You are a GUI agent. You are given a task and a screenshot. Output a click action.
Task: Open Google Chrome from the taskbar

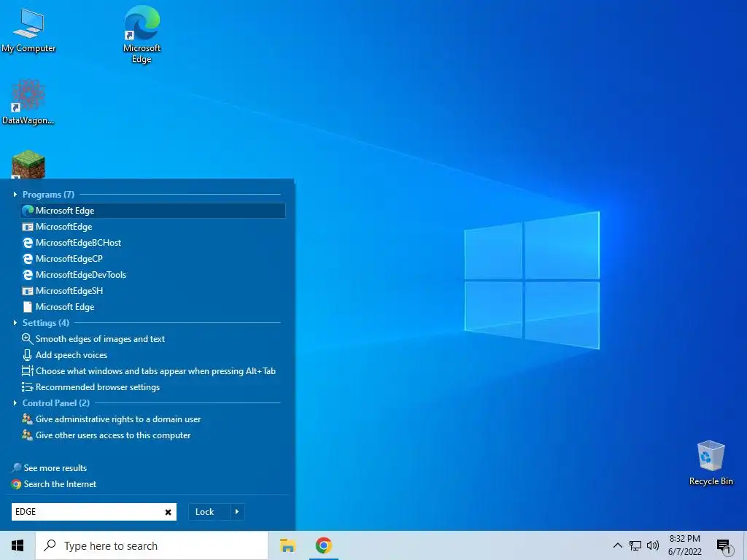pos(323,545)
